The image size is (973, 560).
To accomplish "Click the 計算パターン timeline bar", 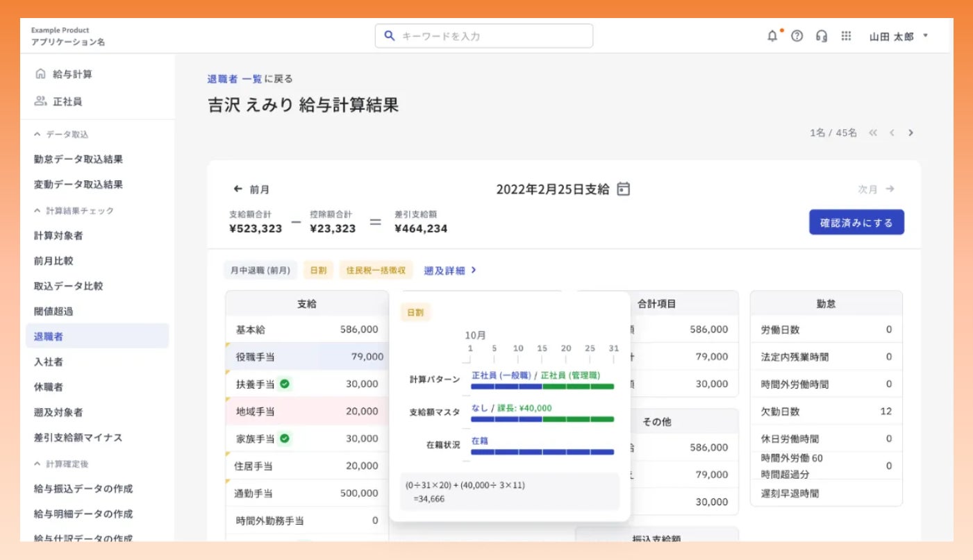I will tap(542, 387).
